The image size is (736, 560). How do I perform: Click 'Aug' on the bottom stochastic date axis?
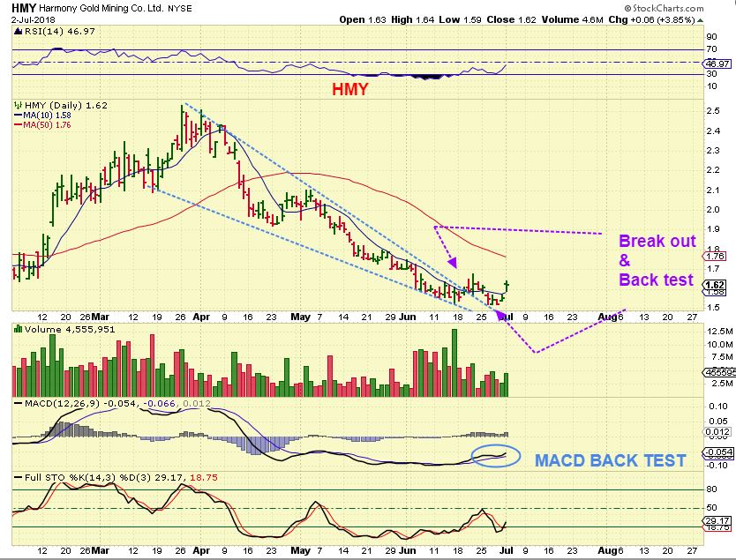pos(607,550)
